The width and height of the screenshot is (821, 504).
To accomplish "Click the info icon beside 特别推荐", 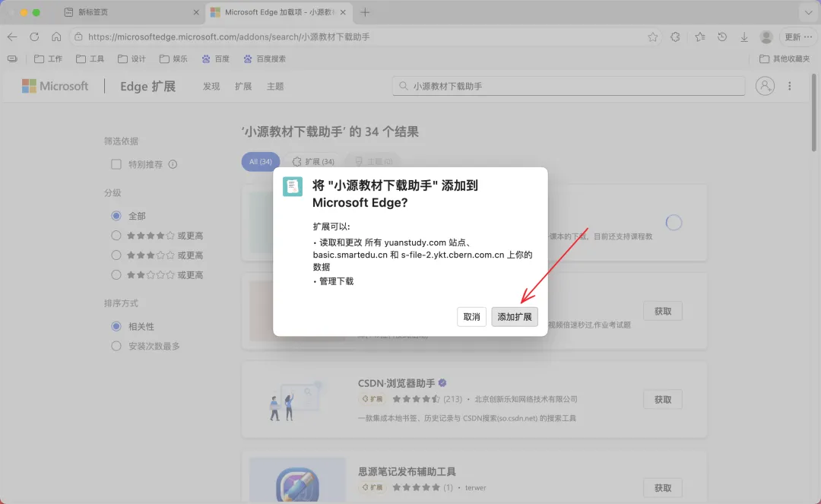I will coord(173,164).
